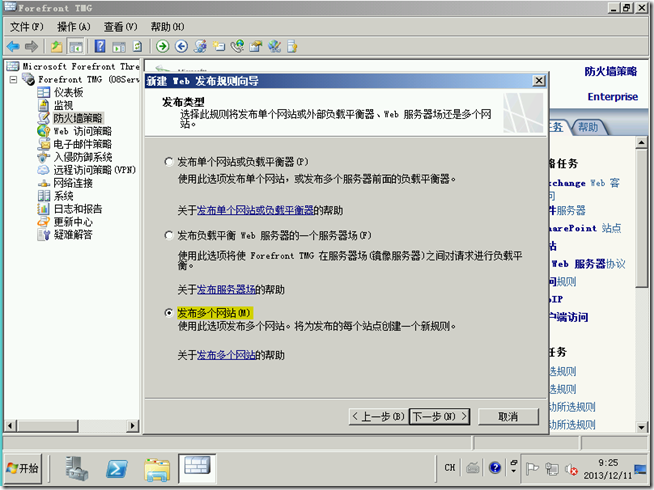Click left arrow of tree horizontal scrollbar
This screenshot has width=654, height=490.
(10, 426)
